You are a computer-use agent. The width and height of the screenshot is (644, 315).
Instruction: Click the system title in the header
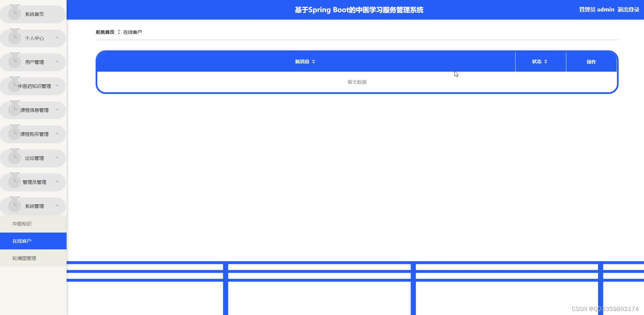[359, 10]
